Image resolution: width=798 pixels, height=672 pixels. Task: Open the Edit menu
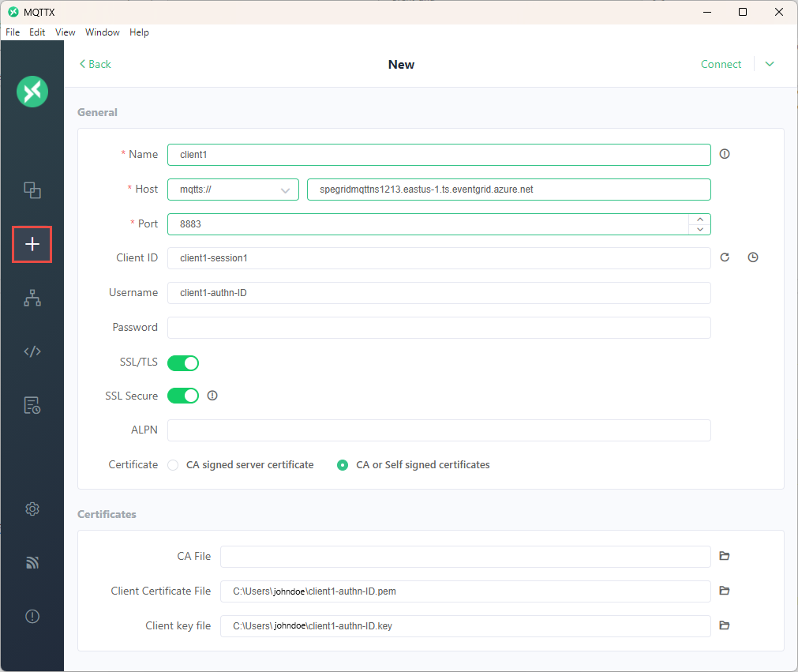click(37, 32)
